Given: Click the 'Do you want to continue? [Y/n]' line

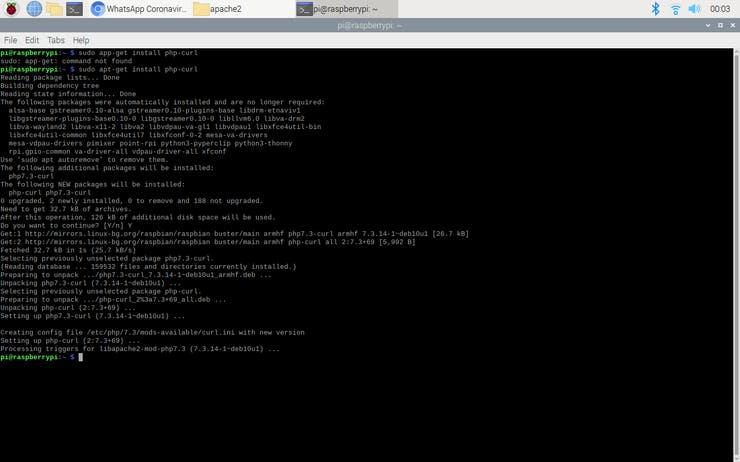Looking at the screenshot, I should (x=66, y=226).
